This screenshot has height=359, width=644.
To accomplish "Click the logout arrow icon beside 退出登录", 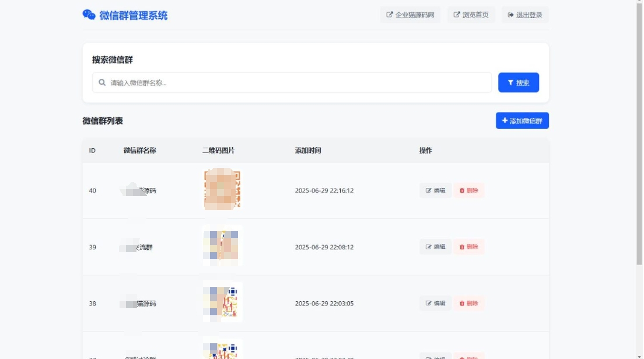I will coord(510,14).
